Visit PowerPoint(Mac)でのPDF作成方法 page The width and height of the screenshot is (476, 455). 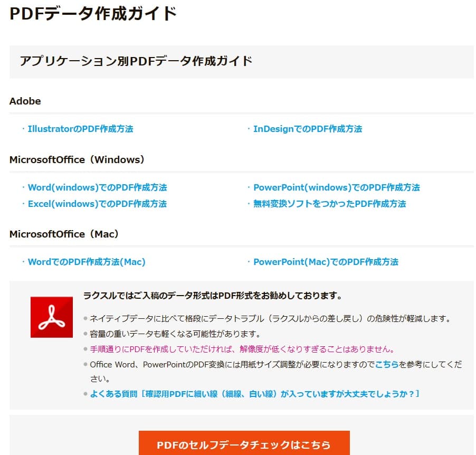tap(326, 262)
